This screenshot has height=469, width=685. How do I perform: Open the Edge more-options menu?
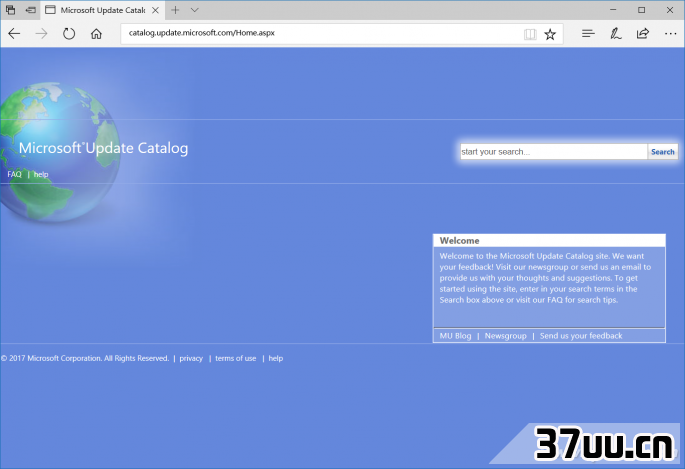[x=670, y=34]
